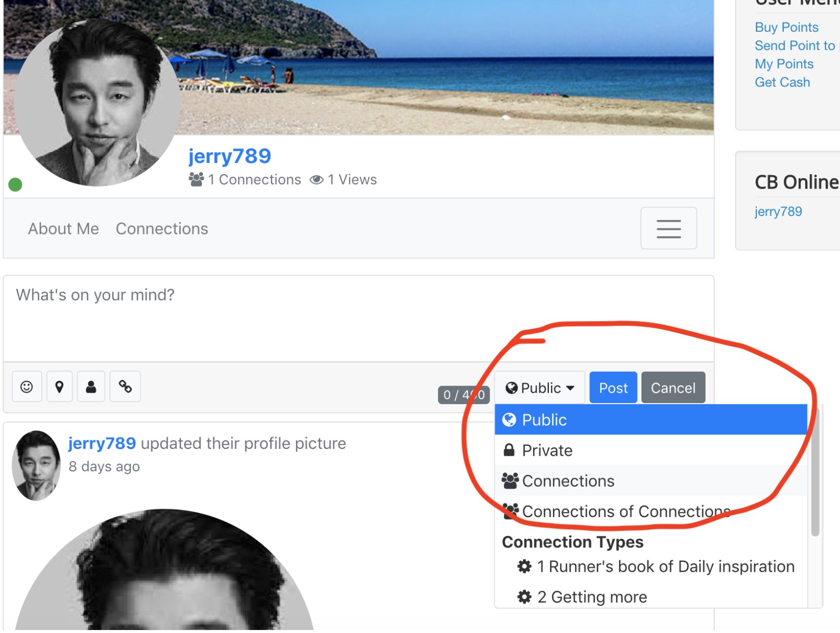Click the grey Cancel button
This screenshot has width=840, height=633.
point(673,388)
